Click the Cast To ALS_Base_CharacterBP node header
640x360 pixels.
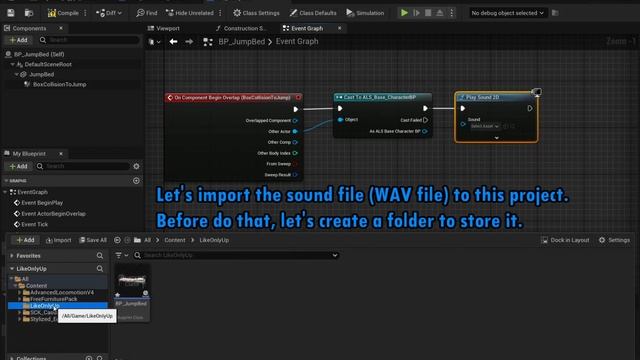382,97
